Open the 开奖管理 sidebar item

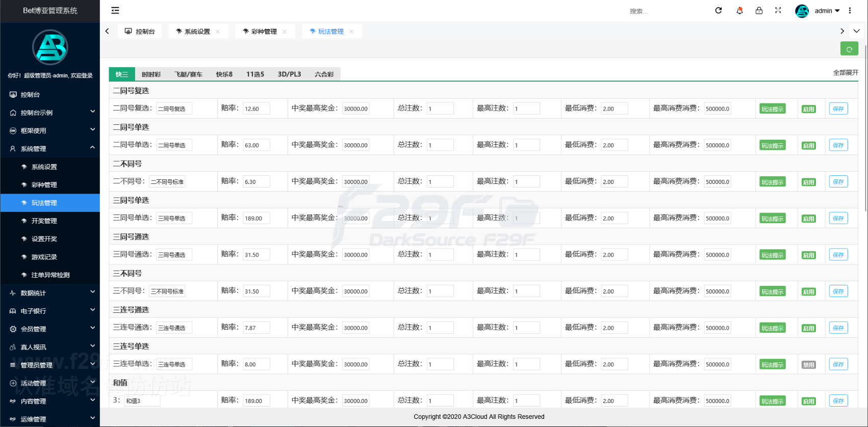pyautogui.click(x=50, y=221)
